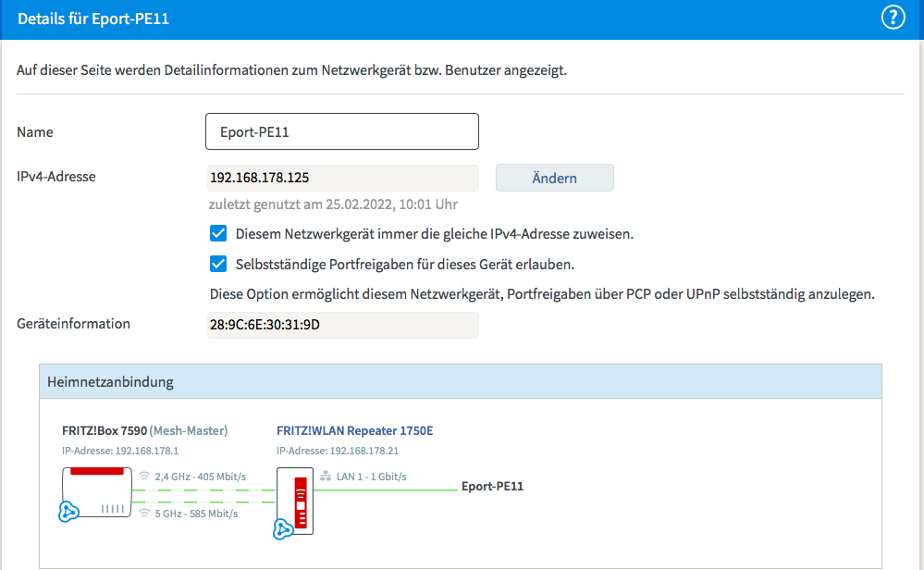Click the IPv4 address field 192.168.178.125
Image resolution: width=924 pixels, height=570 pixels.
point(343,178)
